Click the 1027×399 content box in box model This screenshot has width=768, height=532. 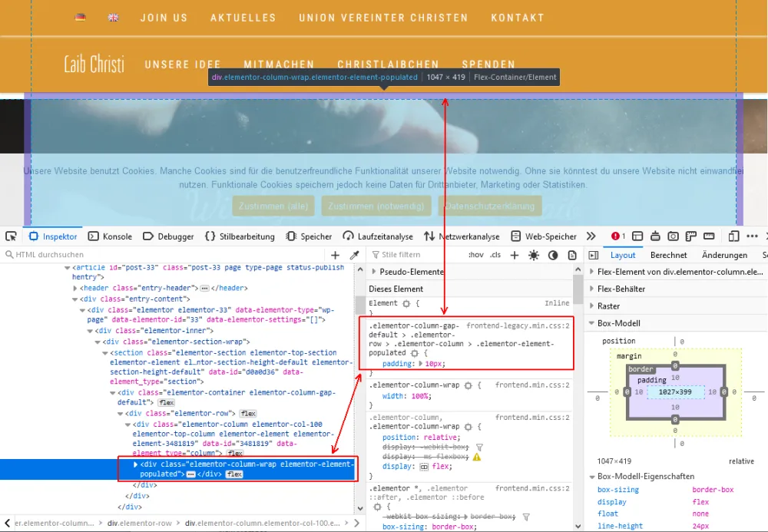[675, 392]
